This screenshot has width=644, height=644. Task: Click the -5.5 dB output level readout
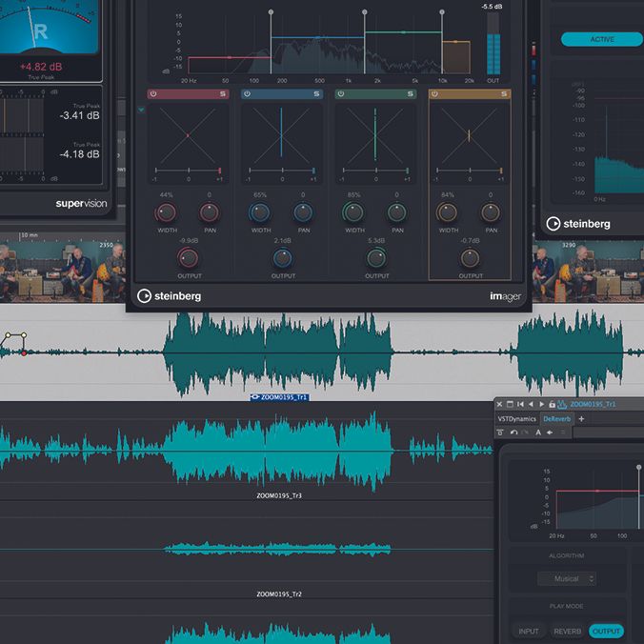tap(492, 7)
